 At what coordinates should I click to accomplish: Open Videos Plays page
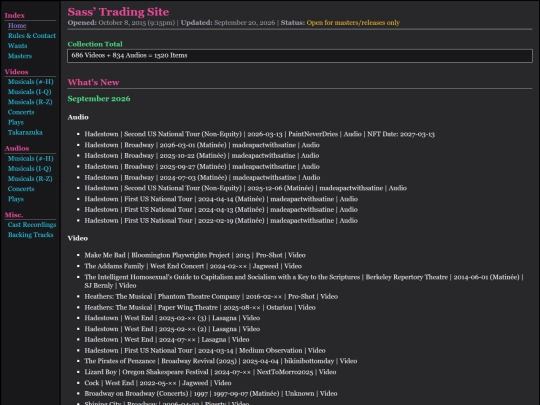pos(16,122)
